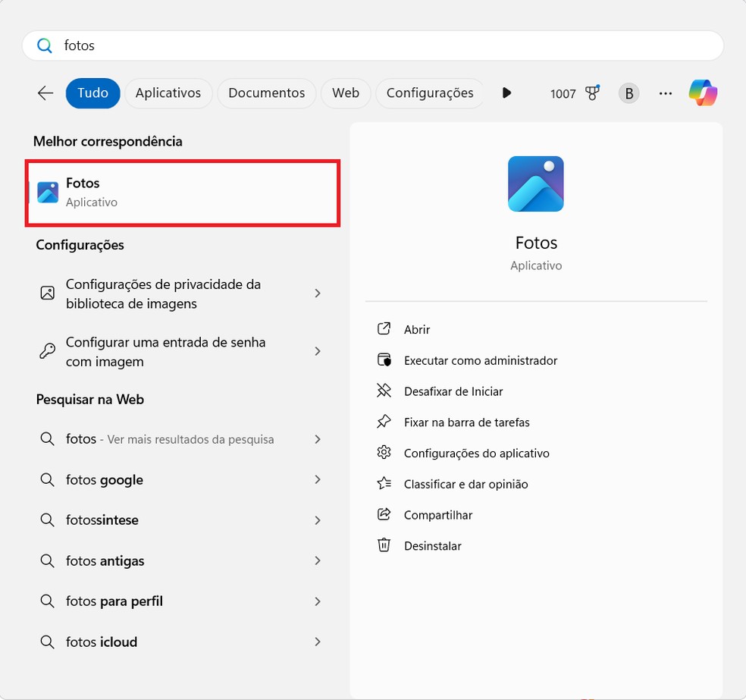Expand chevron for 'fotossintese'

coord(318,520)
